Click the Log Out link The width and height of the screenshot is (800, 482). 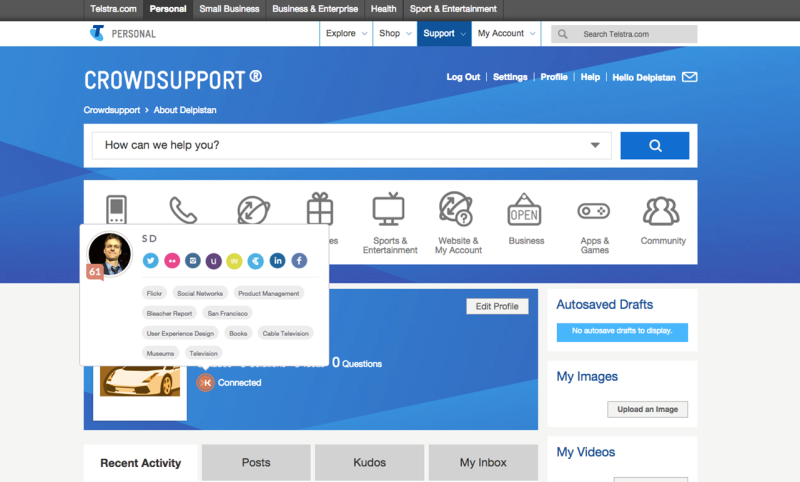coord(463,77)
